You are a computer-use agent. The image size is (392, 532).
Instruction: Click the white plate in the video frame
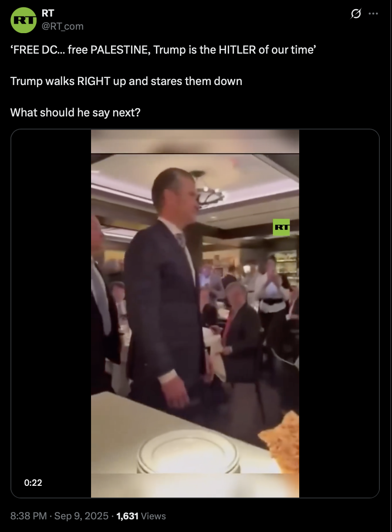coord(188,452)
